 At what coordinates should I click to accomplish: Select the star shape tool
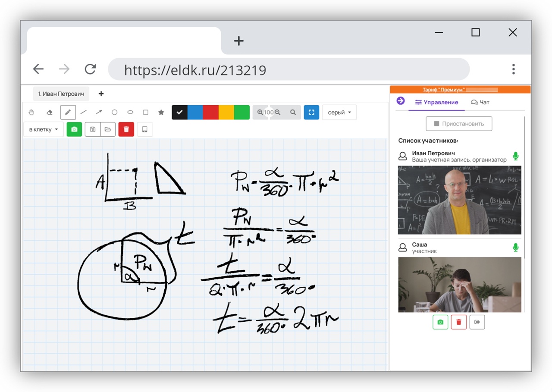point(161,112)
